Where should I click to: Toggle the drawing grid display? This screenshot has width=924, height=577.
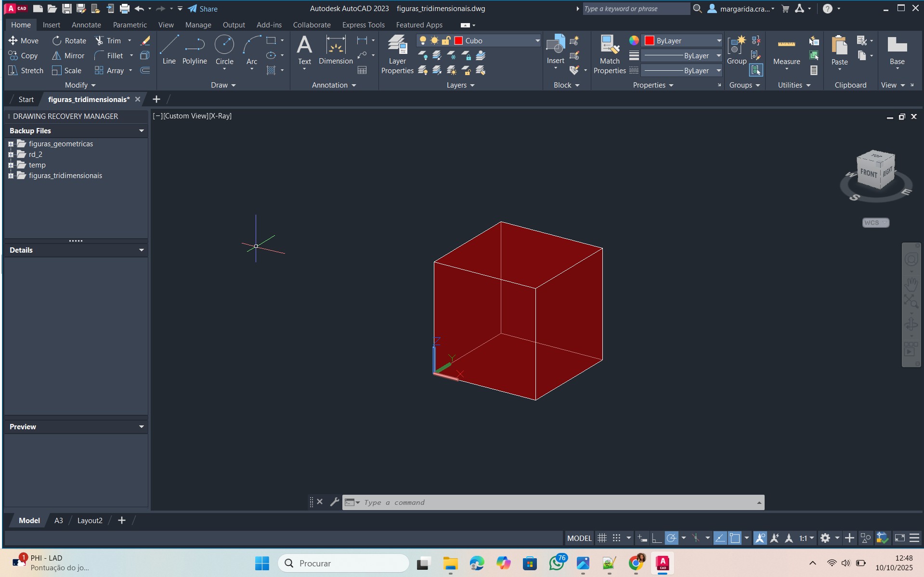tap(602, 538)
